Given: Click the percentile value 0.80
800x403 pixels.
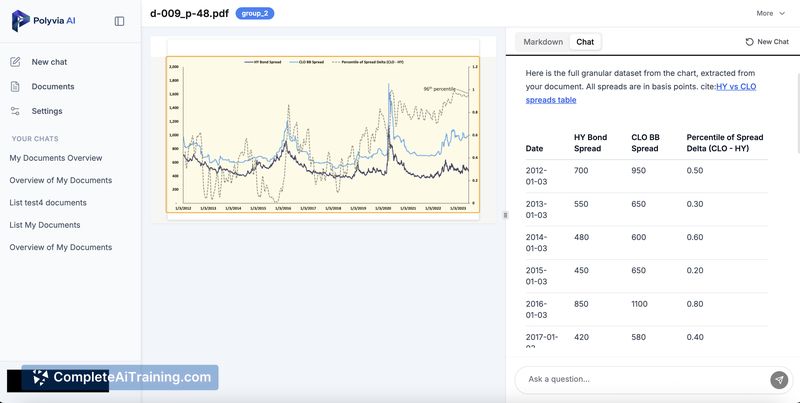Looking at the screenshot, I should 695,304.
